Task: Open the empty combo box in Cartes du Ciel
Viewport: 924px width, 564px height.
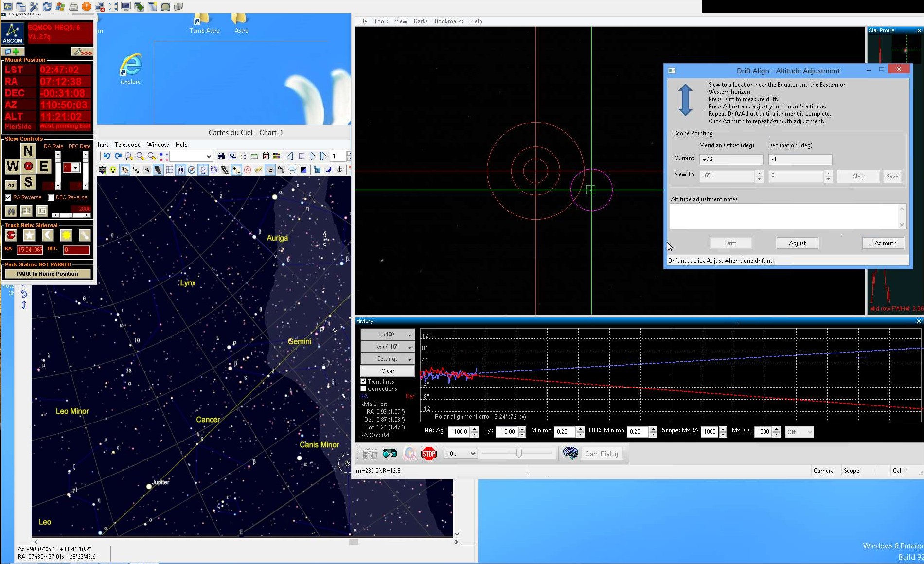Action: coord(191,156)
